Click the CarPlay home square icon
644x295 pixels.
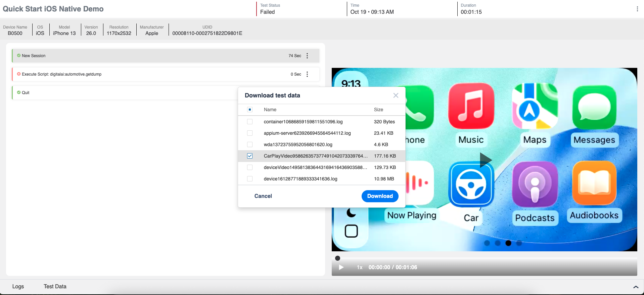(x=351, y=231)
